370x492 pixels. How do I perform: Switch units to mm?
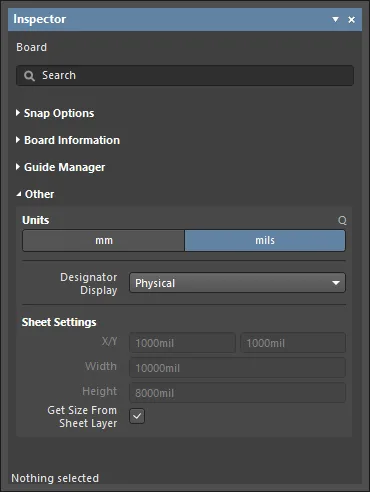tap(103, 240)
